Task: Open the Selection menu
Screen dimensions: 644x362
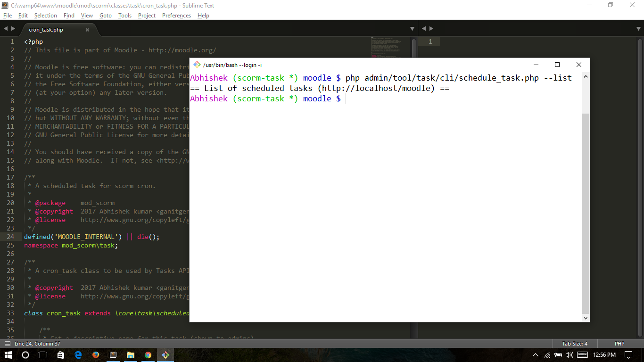Action: tap(45, 16)
